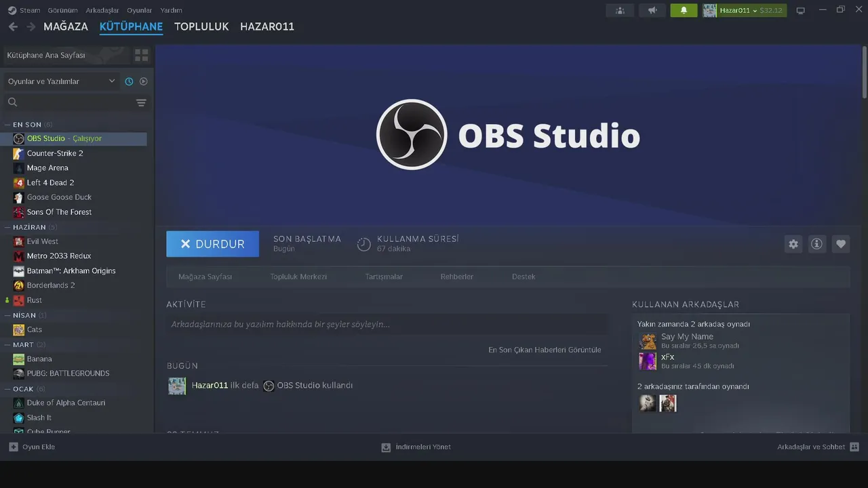Open the green notifications bell
868x488 pixels.
coord(684,10)
